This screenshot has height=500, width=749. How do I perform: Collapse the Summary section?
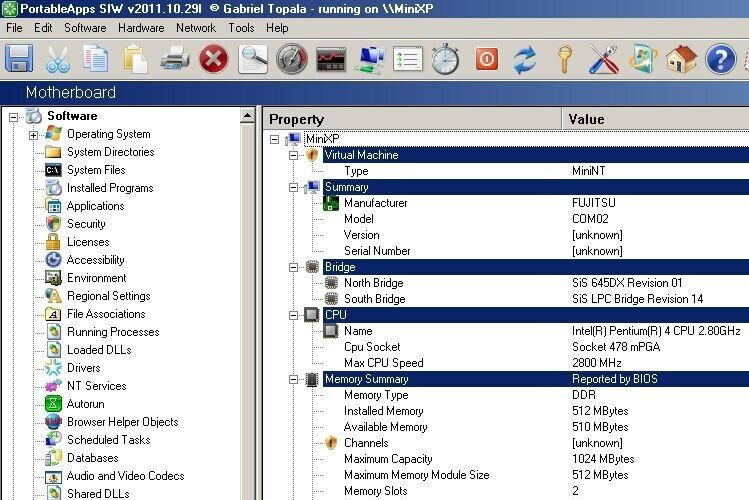click(x=293, y=187)
